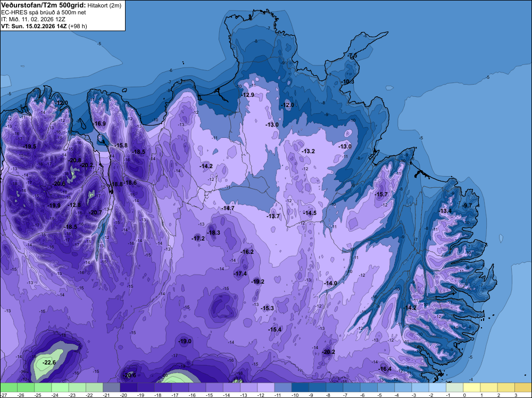
Task: Pick the pale legend swatch labeled -1
Action: [455, 387]
